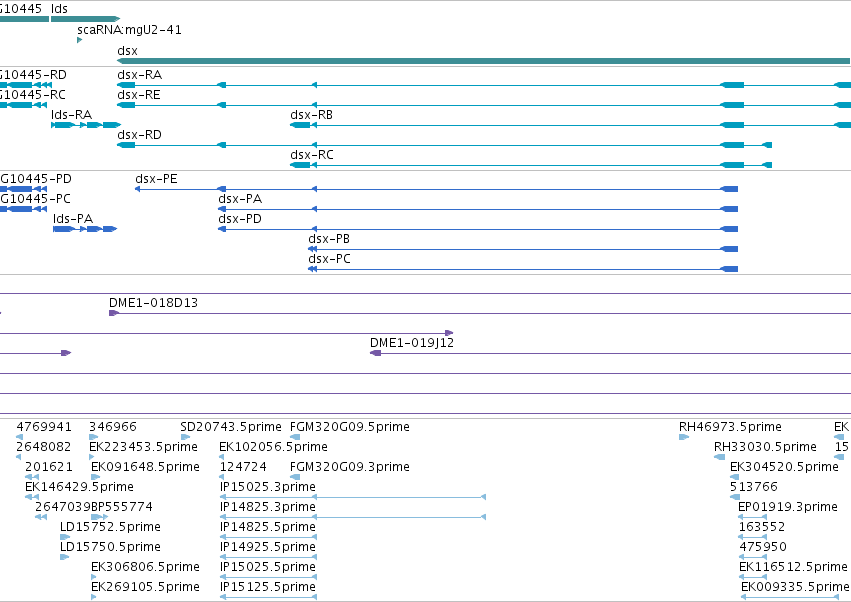
Task: Open the EK304520.5prime EST label
Action: click(x=784, y=467)
